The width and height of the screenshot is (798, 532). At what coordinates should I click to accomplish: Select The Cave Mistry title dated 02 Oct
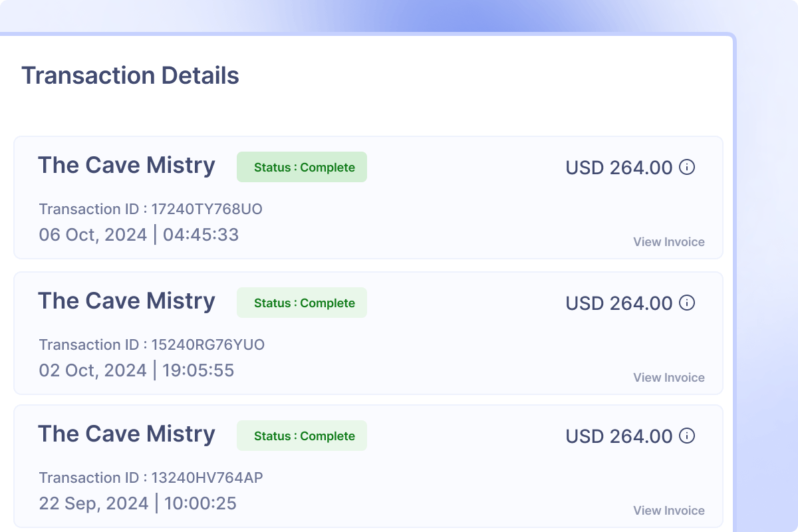(126, 301)
